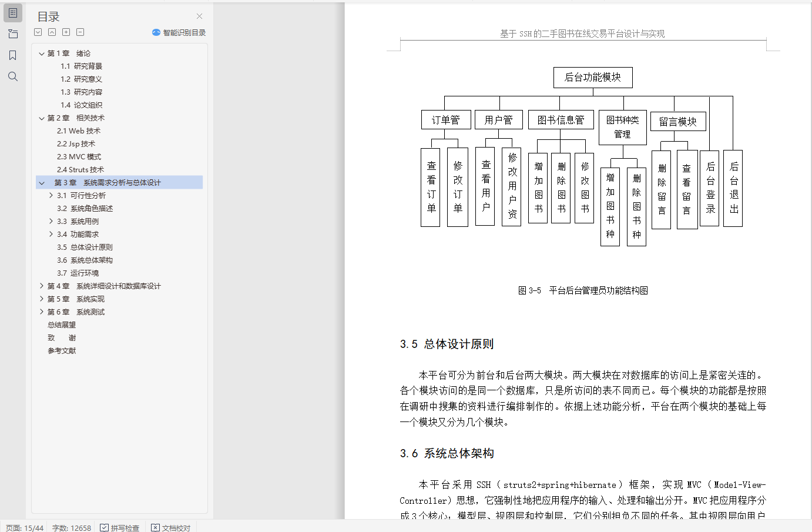Select the 第5章 系统实现 outline label
812x532 pixels.
point(76,299)
